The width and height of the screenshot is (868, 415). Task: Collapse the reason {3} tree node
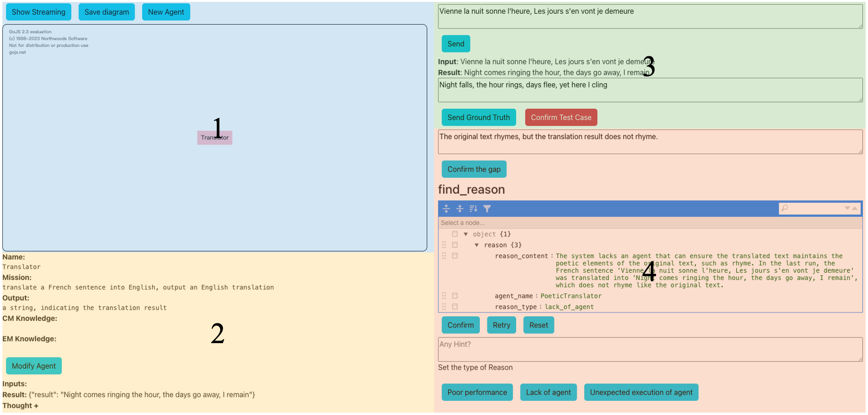[477, 245]
